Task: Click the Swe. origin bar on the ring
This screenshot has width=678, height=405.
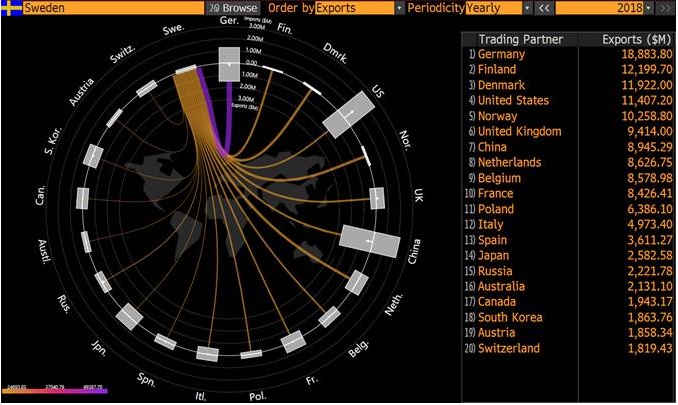Action: coord(186,70)
